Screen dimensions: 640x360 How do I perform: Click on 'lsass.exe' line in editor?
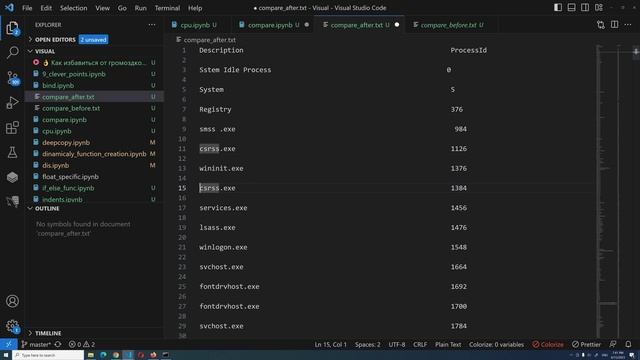coord(217,227)
